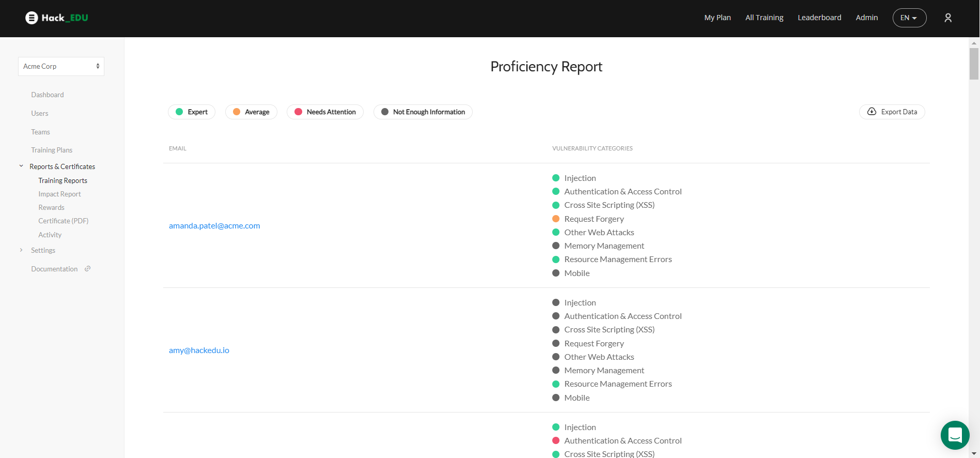Click the Export Data download icon
The image size is (980, 458).
tap(872, 112)
